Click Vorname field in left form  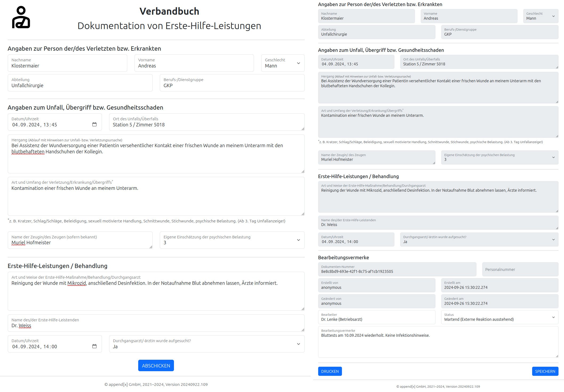[194, 63]
